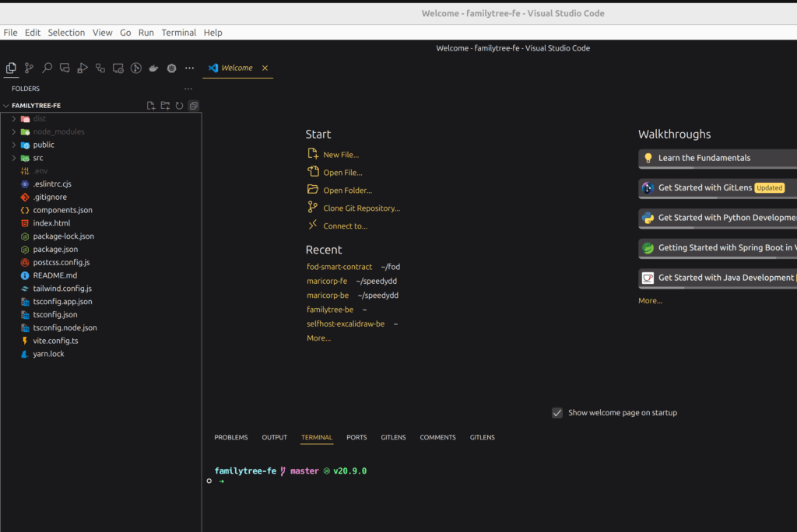Open the Remote Explorer icon

coord(118,68)
